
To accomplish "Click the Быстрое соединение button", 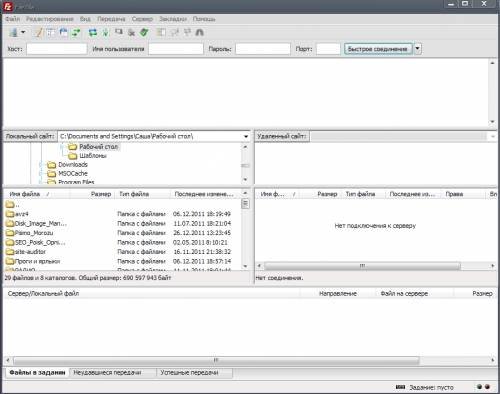I will point(378,49).
